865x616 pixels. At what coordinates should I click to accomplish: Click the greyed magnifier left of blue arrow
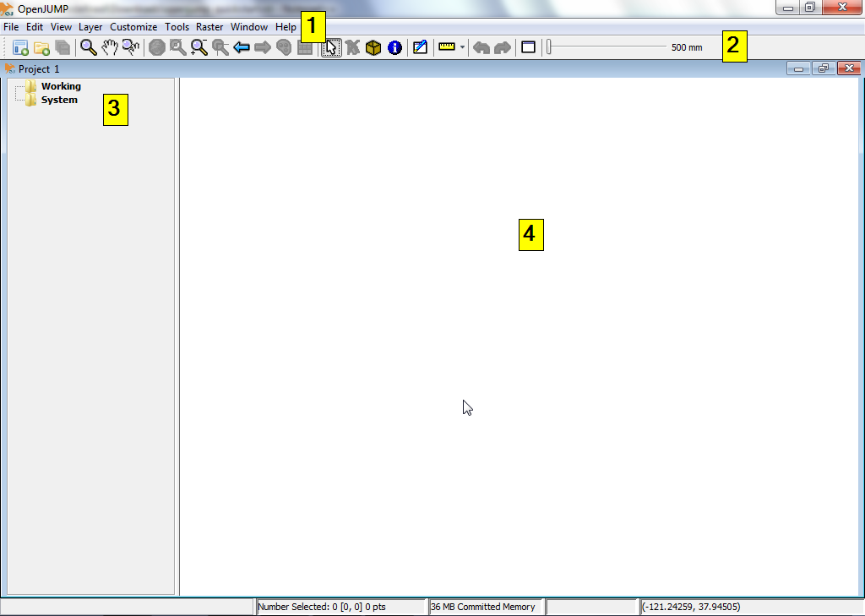[220, 47]
